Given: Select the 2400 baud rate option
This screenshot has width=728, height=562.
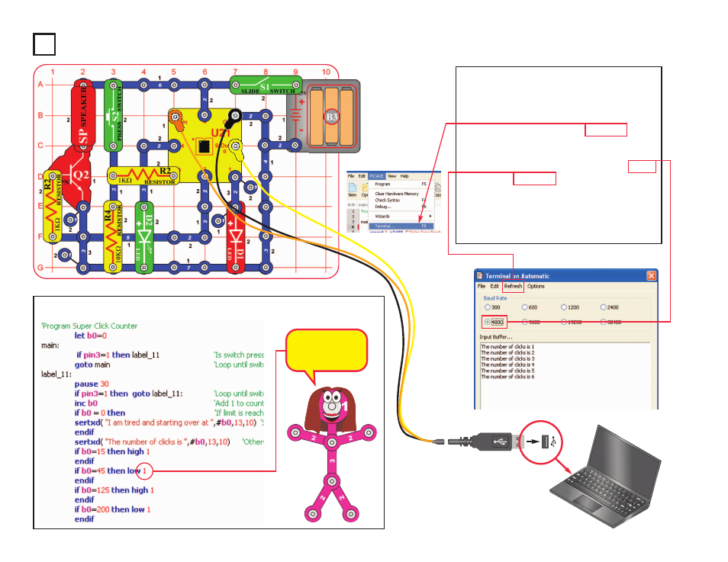Looking at the screenshot, I should click(x=610, y=307).
